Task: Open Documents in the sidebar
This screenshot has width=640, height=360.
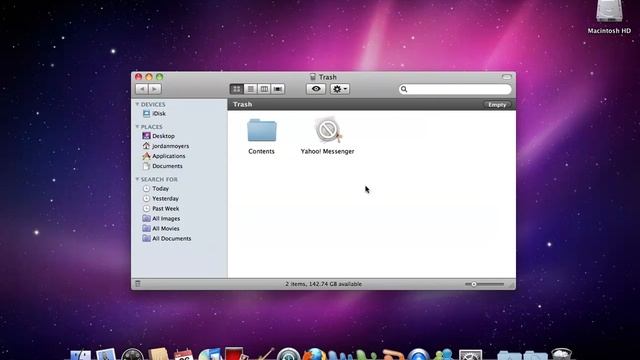Action: [162, 166]
